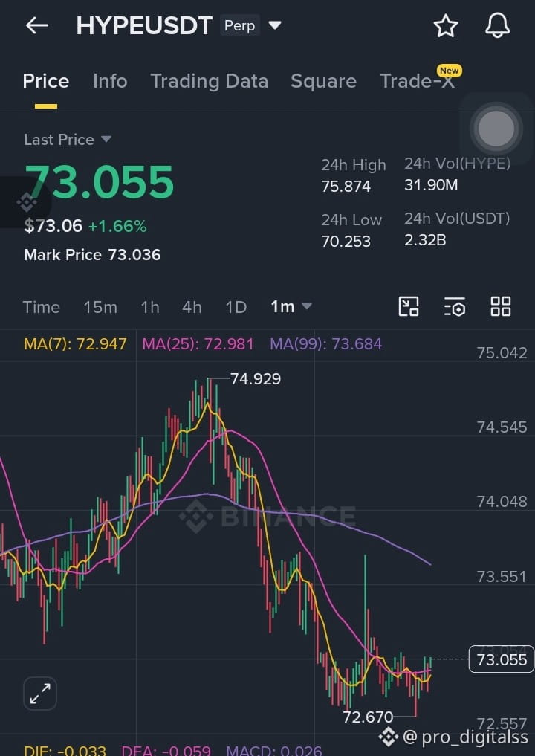The height and width of the screenshot is (756, 535).
Task: Expand chart to fullscreen with arrows icon
Action: pyautogui.click(x=40, y=694)
